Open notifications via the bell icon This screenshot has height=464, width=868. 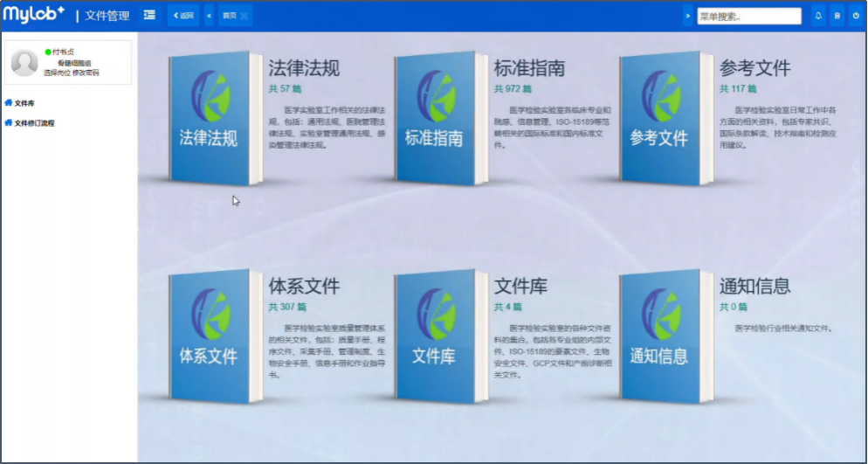coord(818,16)
